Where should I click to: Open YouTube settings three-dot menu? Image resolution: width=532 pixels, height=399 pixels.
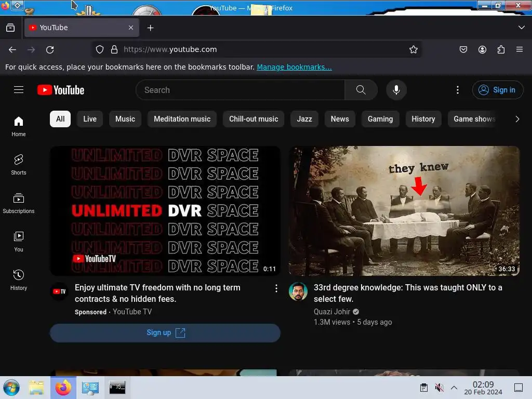point(457,90)
